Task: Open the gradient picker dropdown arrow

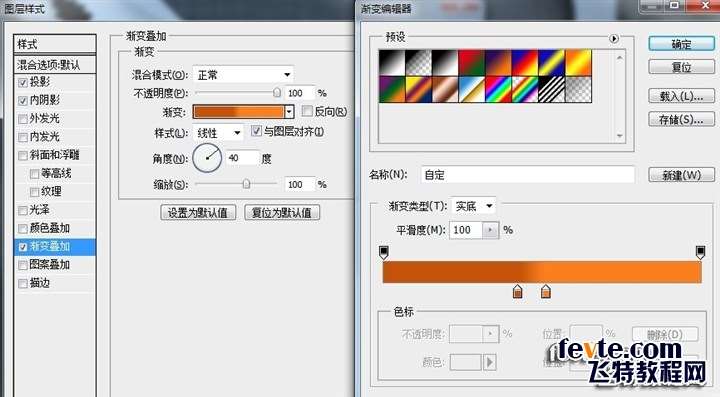Action: point(289,112)
